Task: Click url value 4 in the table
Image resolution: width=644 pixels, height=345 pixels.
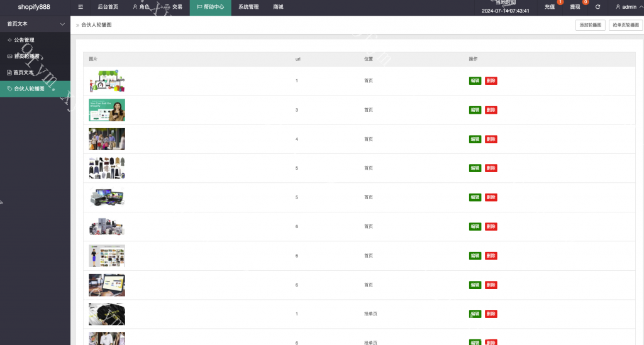Action: pyautogui.click(x=297, y=139)
